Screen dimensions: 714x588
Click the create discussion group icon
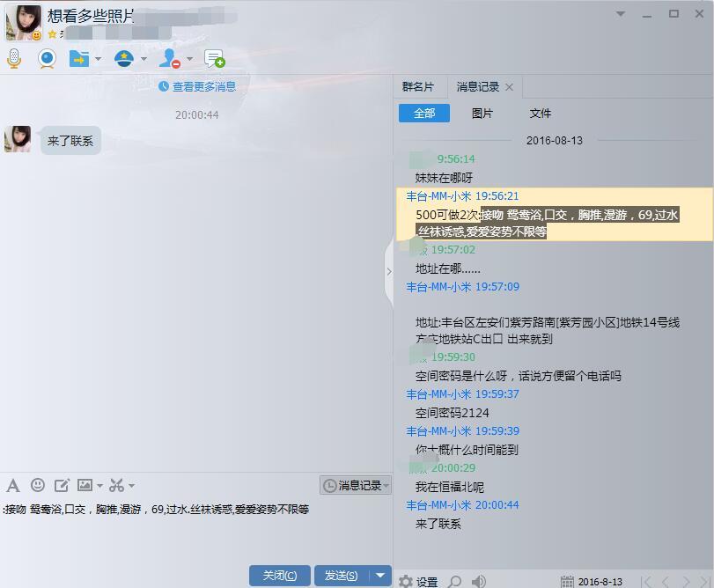click(x=215, y=59)
